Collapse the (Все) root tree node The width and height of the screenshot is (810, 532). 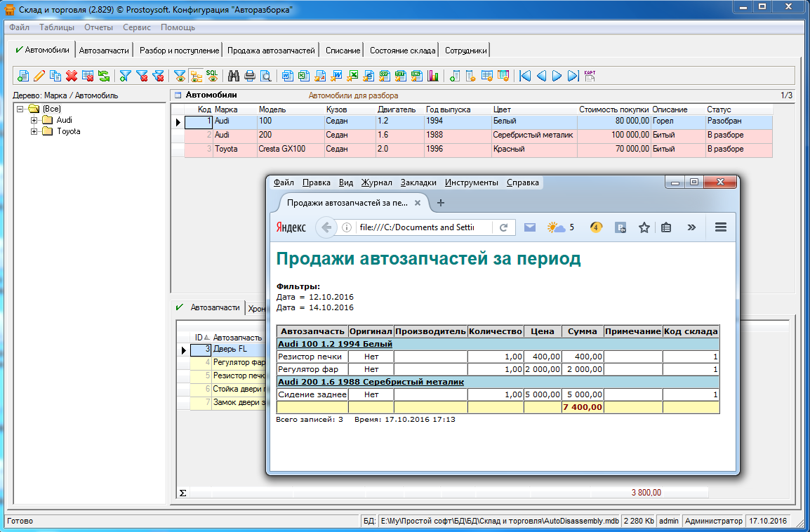20,109
